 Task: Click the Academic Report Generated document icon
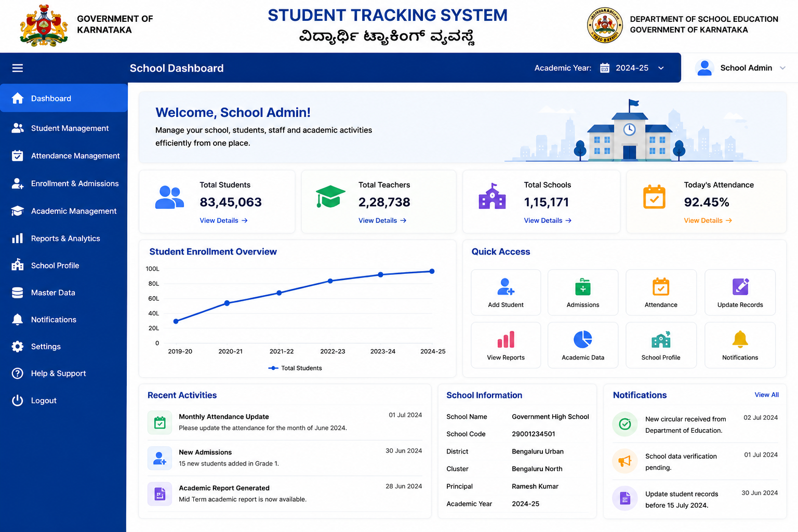[160, 494]
